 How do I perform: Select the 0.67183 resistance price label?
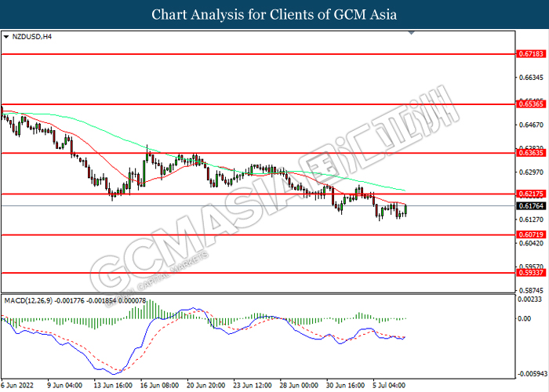pos(531,54)
